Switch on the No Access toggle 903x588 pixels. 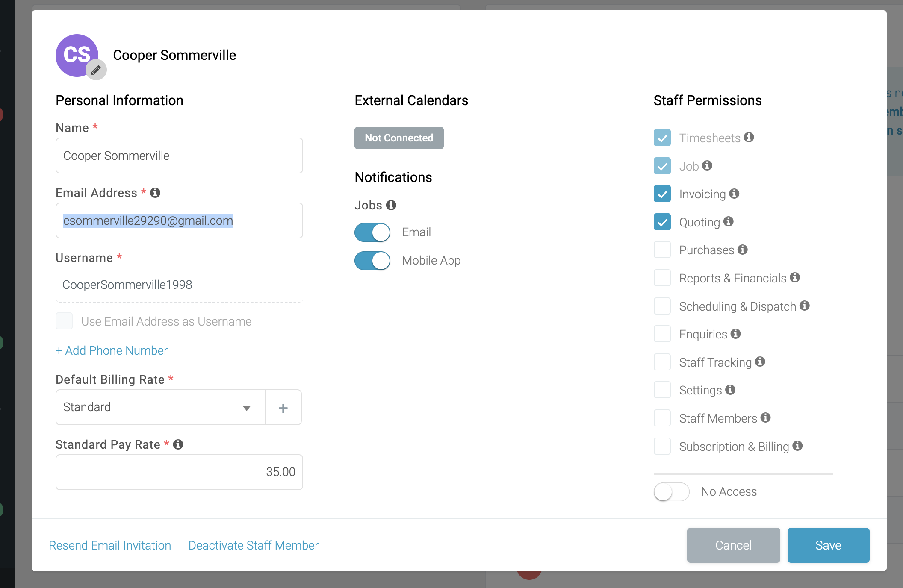tap(671, 491)
